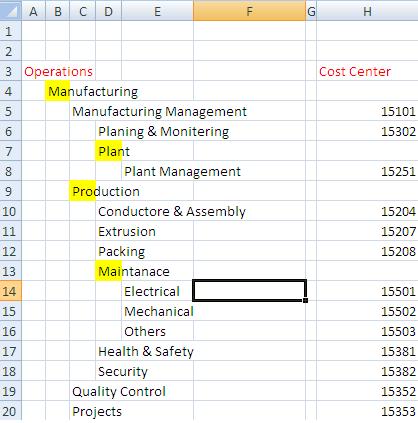The width and height of the screenshot is (418, 423).
Task: Click the Manufacturing cell in row 4
Action: (93, 91)
